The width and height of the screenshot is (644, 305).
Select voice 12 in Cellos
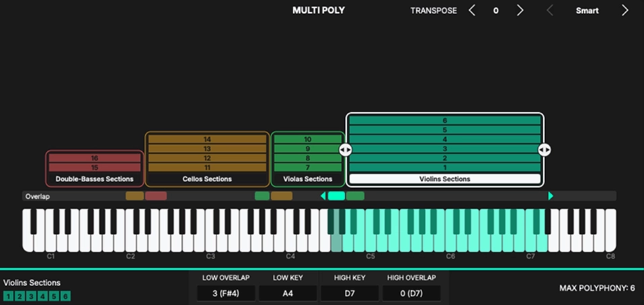[207, 158]
